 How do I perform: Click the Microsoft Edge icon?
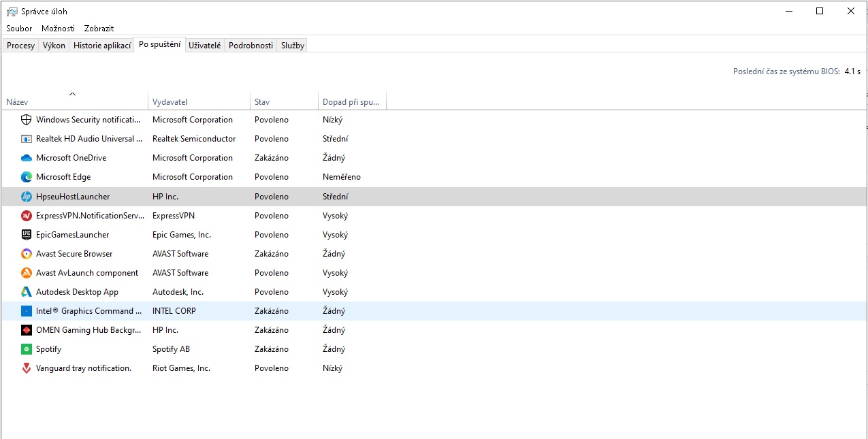27,177
